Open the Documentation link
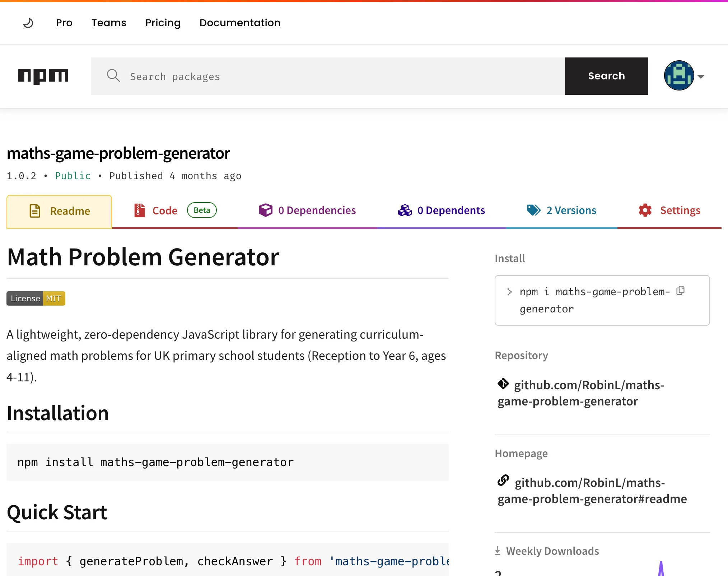This screenshot has width=728, height=576. 240,23
